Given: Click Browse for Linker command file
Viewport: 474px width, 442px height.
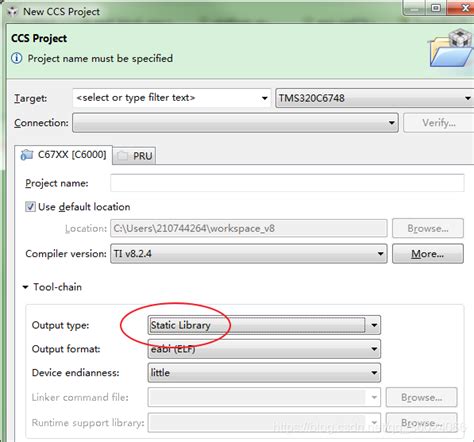Looking at the screenshot, I should 421,397.
